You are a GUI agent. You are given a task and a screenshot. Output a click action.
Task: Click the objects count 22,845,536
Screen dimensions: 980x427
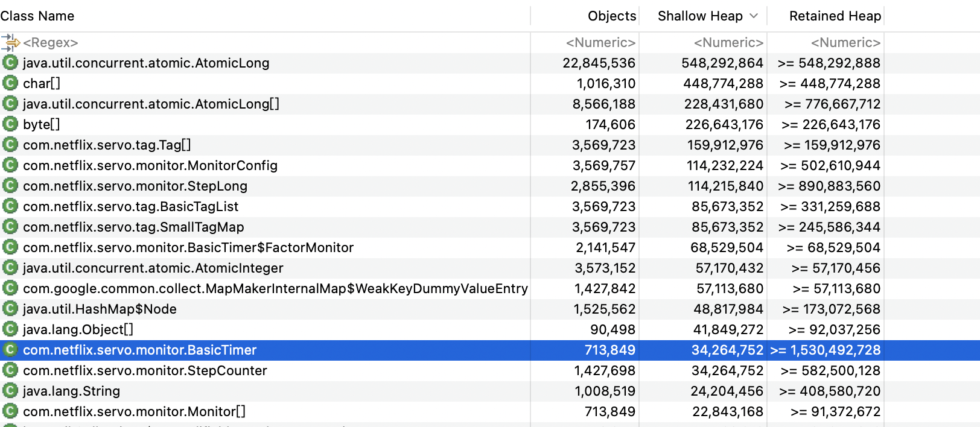point(599,63)
